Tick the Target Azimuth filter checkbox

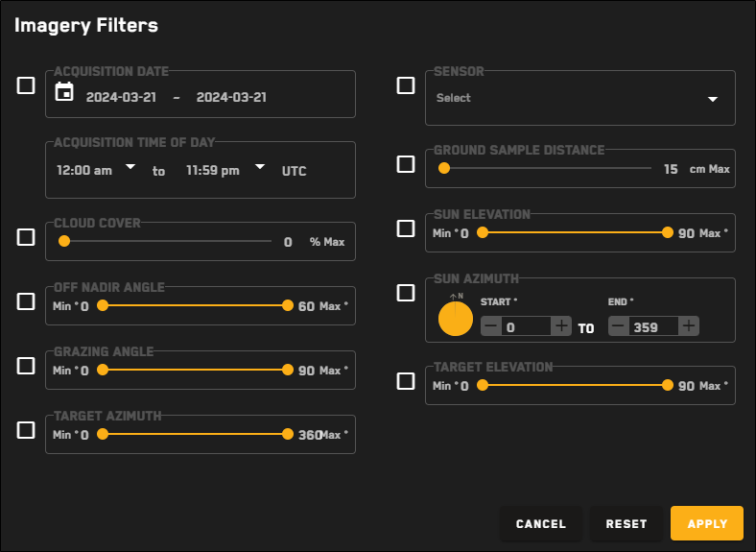tap(26, 429)
